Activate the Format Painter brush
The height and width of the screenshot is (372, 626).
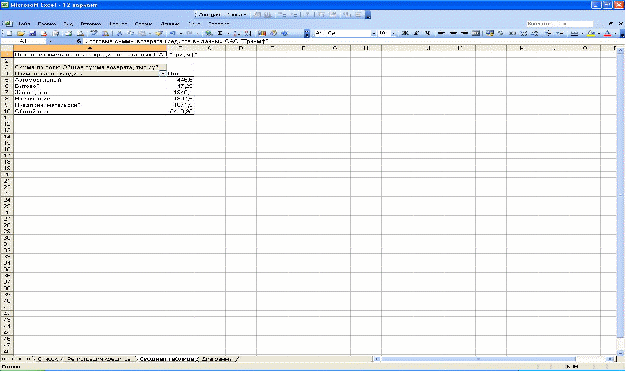pyautogui.click(x=159, y=34)
